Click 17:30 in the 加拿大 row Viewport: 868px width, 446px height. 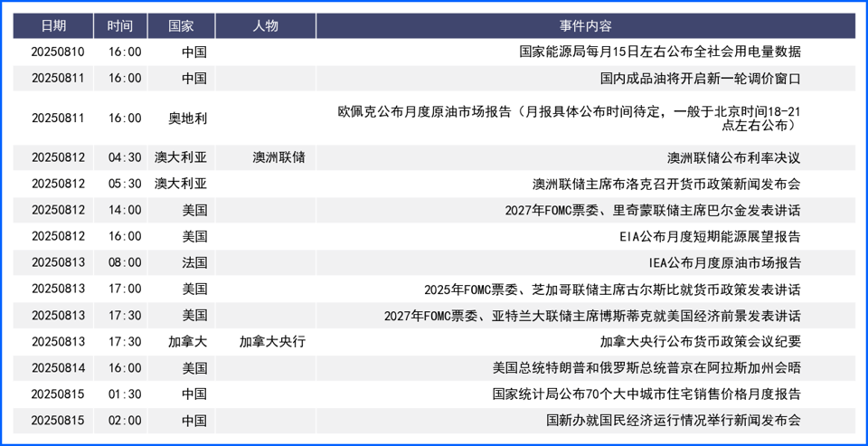coord(125,341)
